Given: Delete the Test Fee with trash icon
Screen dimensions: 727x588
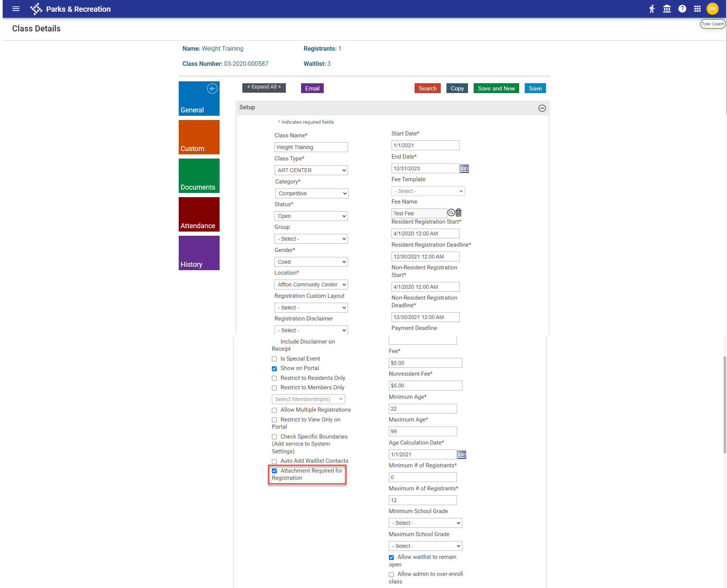Looking at the screenshot, I should coord(459,213).
